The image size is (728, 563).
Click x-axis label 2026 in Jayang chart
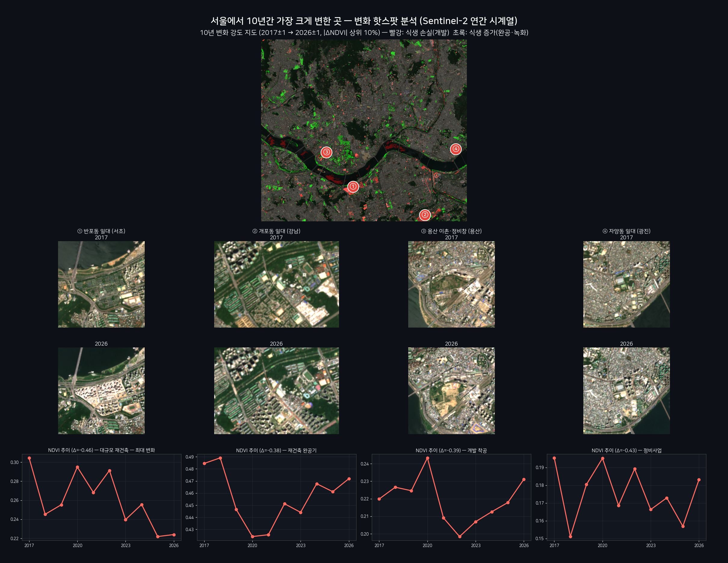[x=699, y=545]
